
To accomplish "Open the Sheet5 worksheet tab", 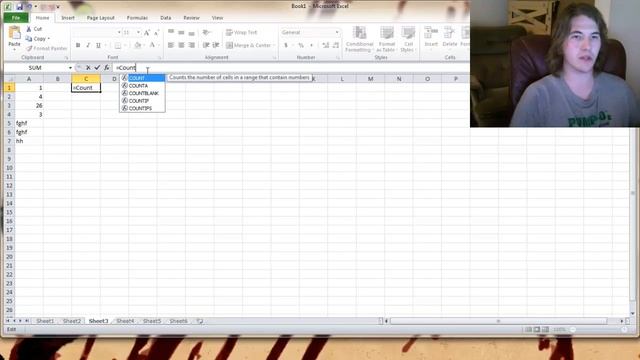I will (x=152, y=321).
